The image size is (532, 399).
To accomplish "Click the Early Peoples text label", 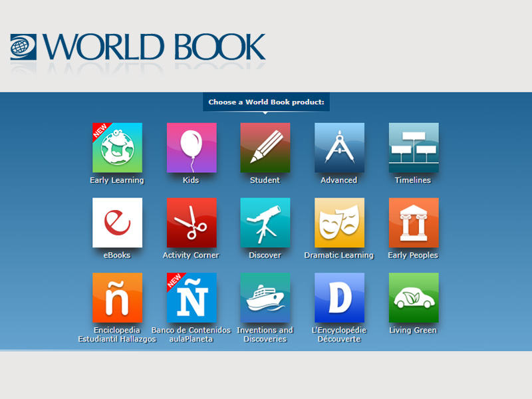I will (x=413, y=255).
